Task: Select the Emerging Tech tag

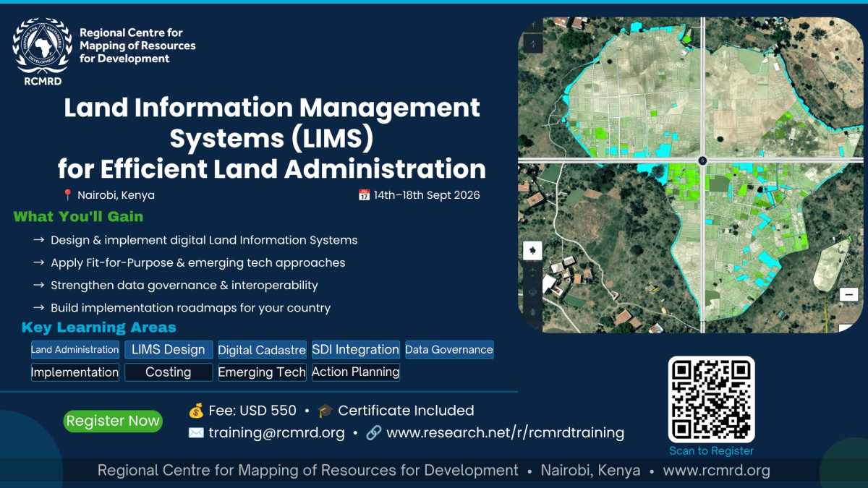Action: 262,372
